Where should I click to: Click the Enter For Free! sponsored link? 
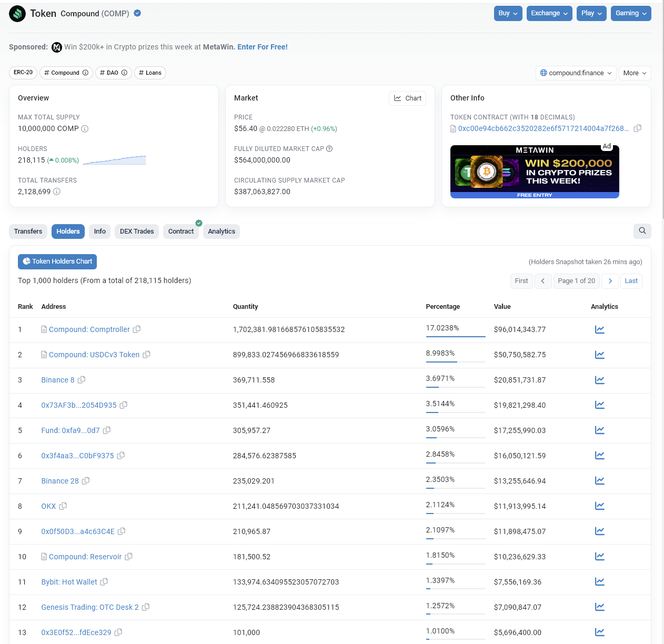tap(263, 47)
